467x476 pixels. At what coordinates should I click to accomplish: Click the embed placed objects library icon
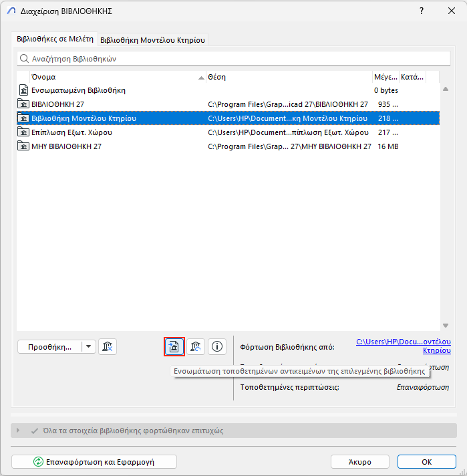click(174, 346)
